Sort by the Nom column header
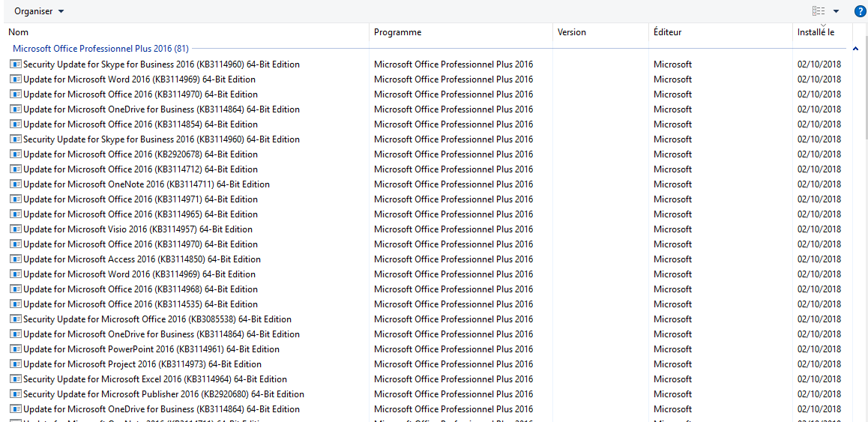868x422 pixels. [x=18, y=32]
